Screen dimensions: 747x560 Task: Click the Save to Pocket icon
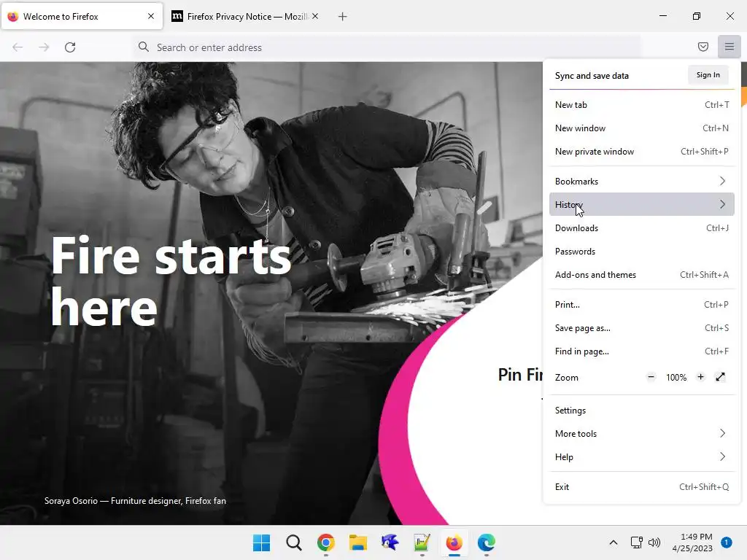[x=703, y=47]
